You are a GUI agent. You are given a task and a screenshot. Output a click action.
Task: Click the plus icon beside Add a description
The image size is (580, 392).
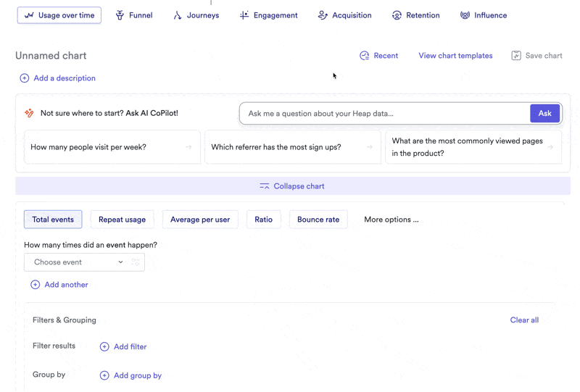[x=25, y=78]
